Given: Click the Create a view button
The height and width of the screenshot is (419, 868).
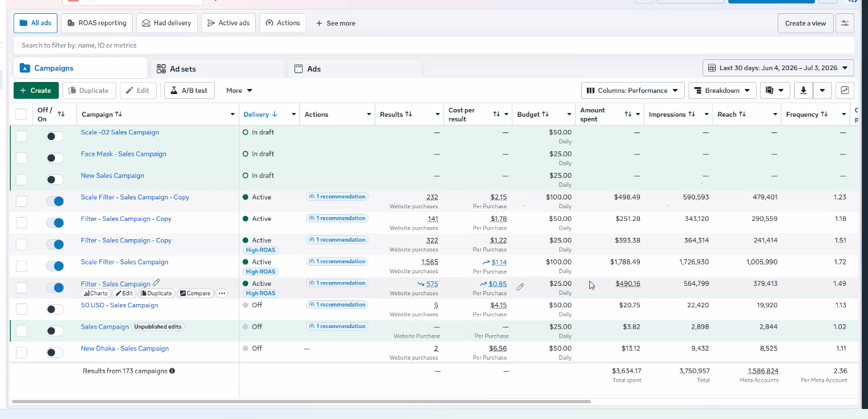Looking at the screenshot, I should click(805, 23).
